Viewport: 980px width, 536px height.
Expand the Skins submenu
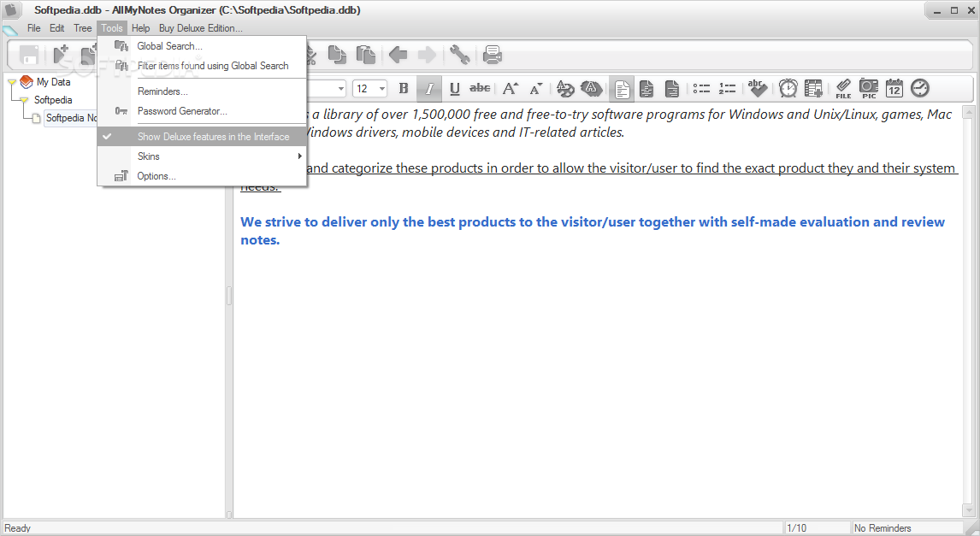tap(202, 156)
